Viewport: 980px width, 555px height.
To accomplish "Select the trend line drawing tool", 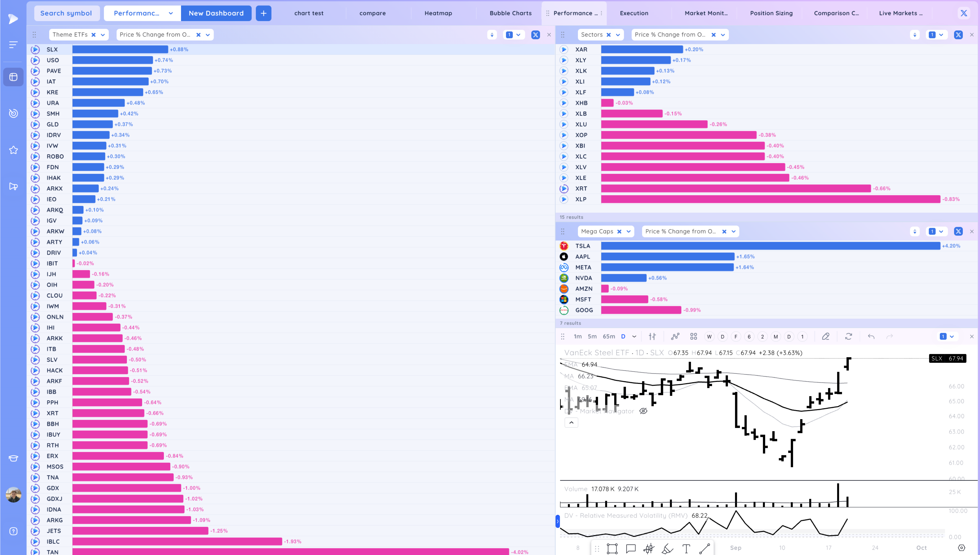I will pos(704,549).
